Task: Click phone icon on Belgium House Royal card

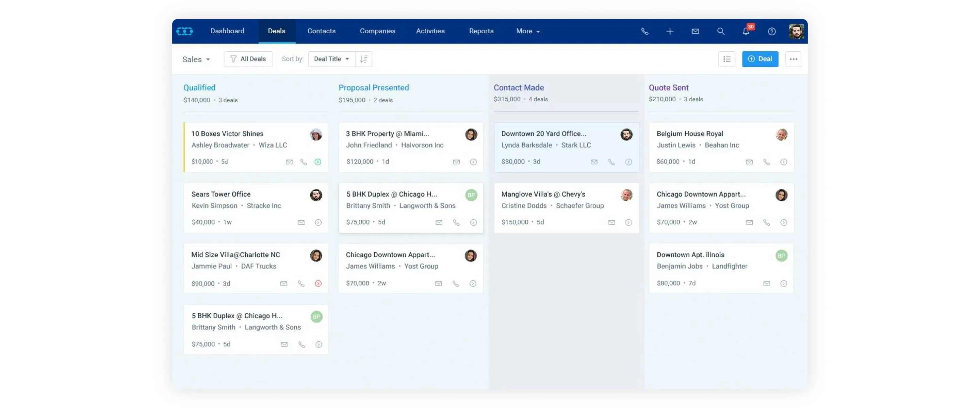Action: (x=766, y=162)
